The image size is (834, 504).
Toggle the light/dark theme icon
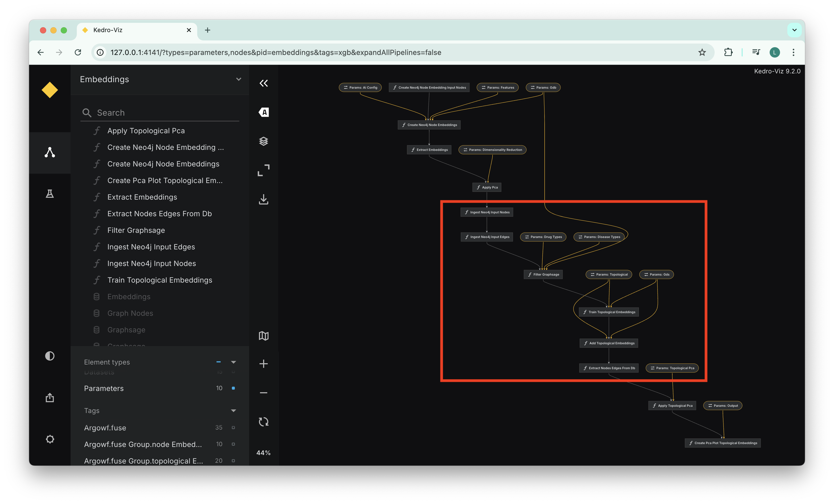coord(50,356)
